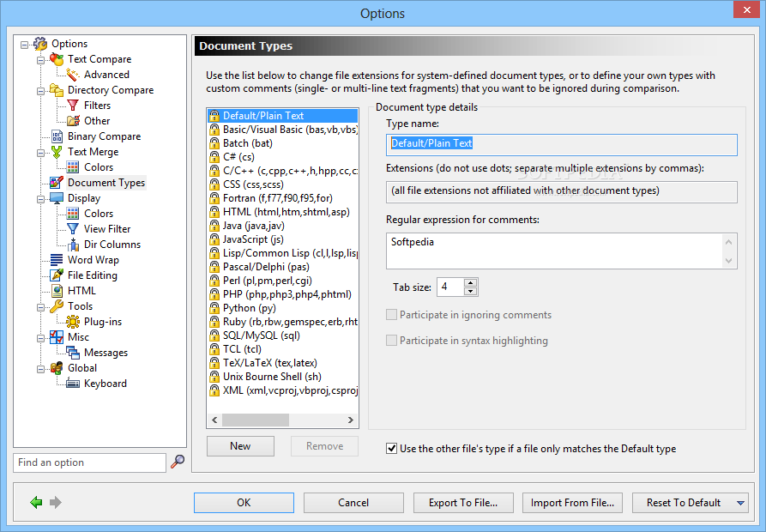Screen dimensions: 766x532
Task: Click the Display monitor icon
Action: 57,198
